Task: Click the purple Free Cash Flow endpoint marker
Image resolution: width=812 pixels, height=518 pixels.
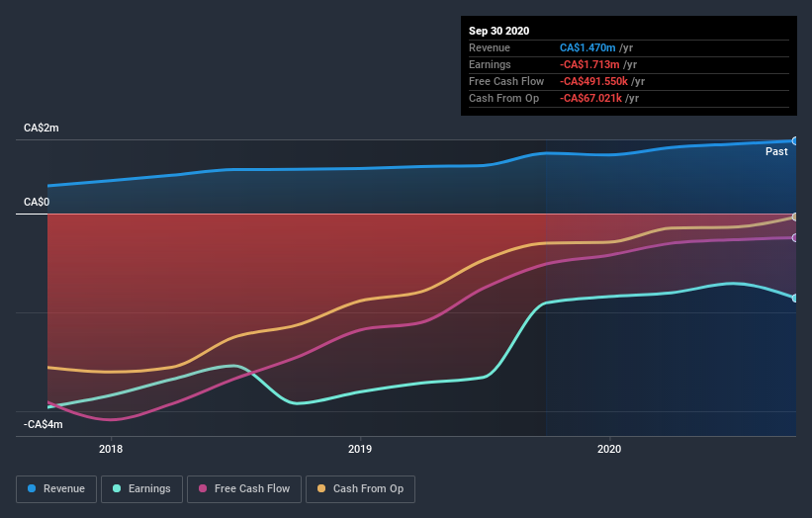Action: coord(794,238)
